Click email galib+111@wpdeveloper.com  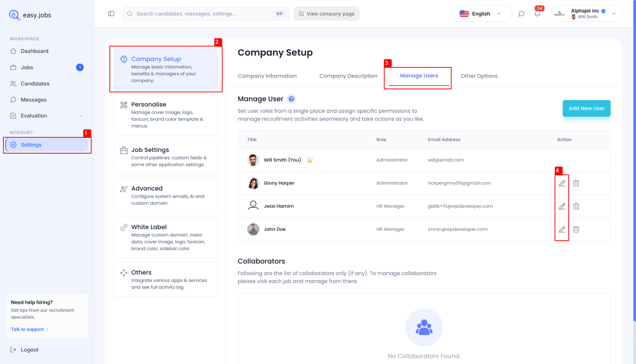tap(460, 206)
